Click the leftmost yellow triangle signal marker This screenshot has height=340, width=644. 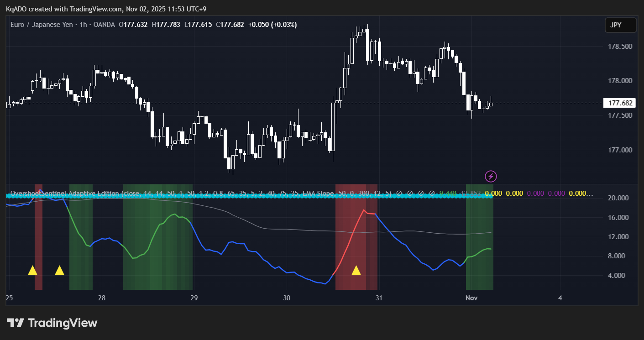pos(32,270)
